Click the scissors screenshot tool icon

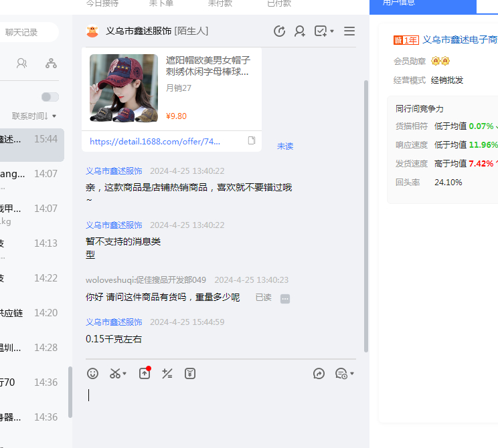[x=115, y=374]
